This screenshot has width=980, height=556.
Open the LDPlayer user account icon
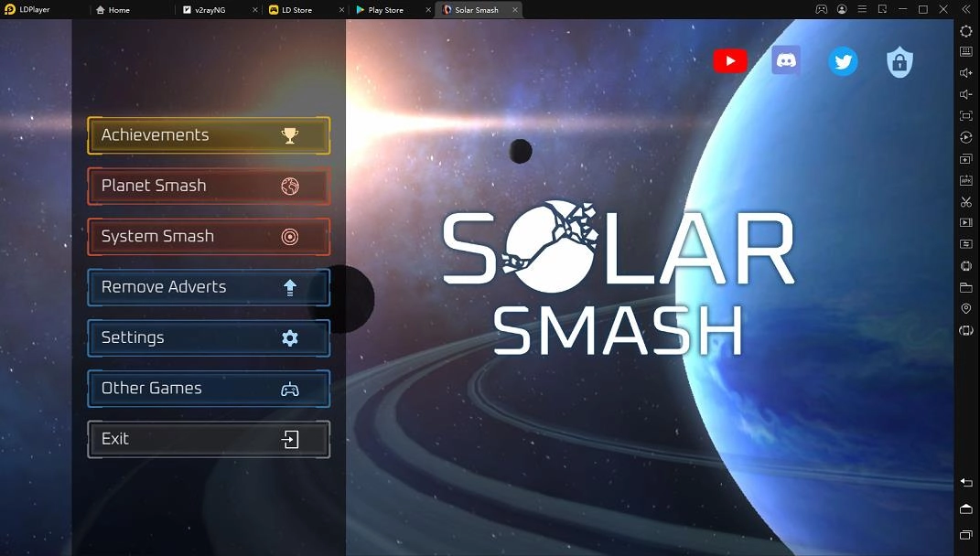pyautogui.click(x=842, y=9)
